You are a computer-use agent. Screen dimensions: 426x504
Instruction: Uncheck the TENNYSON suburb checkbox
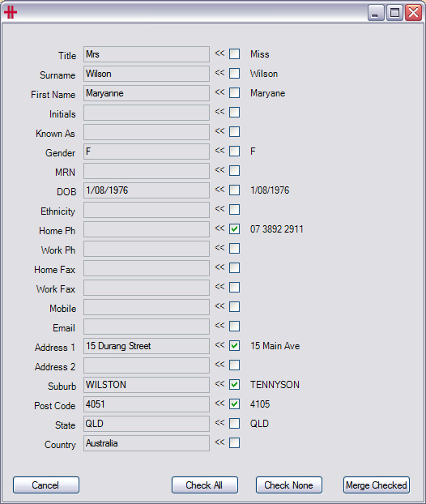(235, 384)
